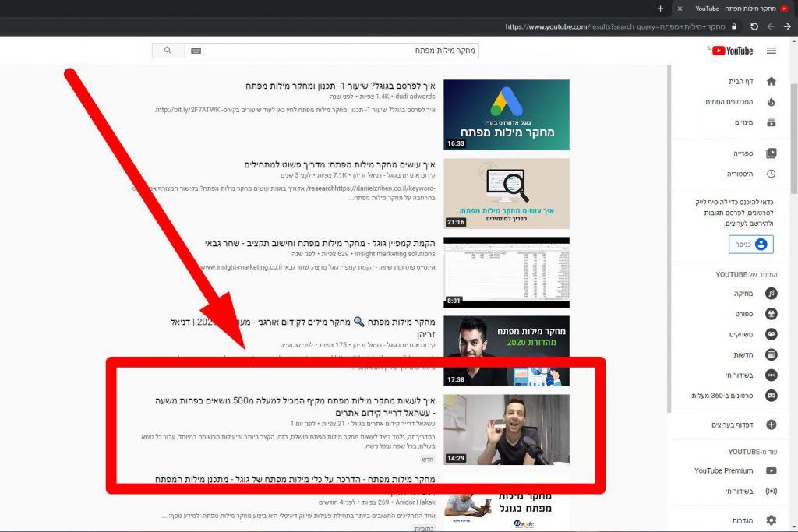Screen dimensions: 798x532
Task: Open the Google Ads video thumbnail 16:33
Action: tap(507, 115)
